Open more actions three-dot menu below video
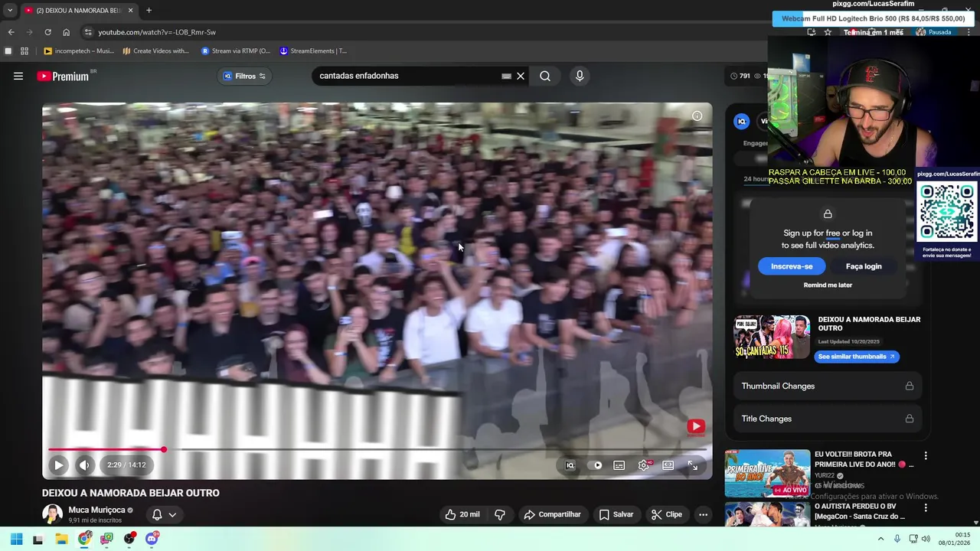The height and width of the screenshot is (551, 980). [x=703, y=514]
